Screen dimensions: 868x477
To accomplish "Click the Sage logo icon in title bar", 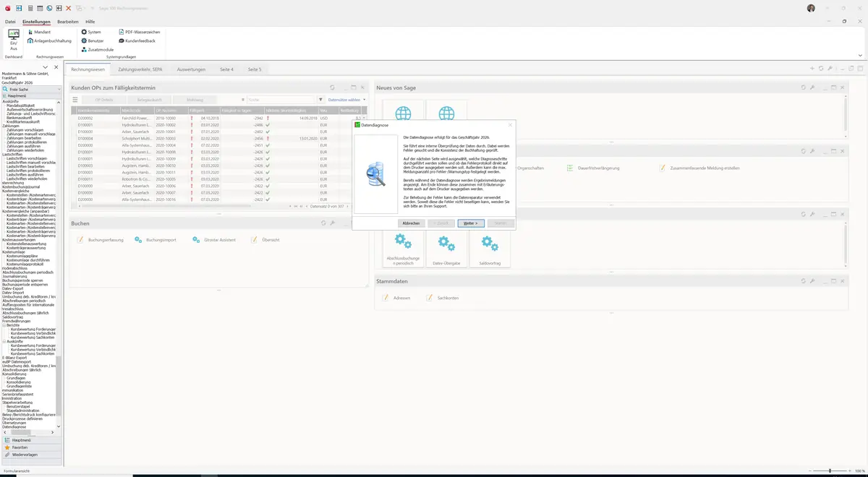I will [x=7, y=8].
